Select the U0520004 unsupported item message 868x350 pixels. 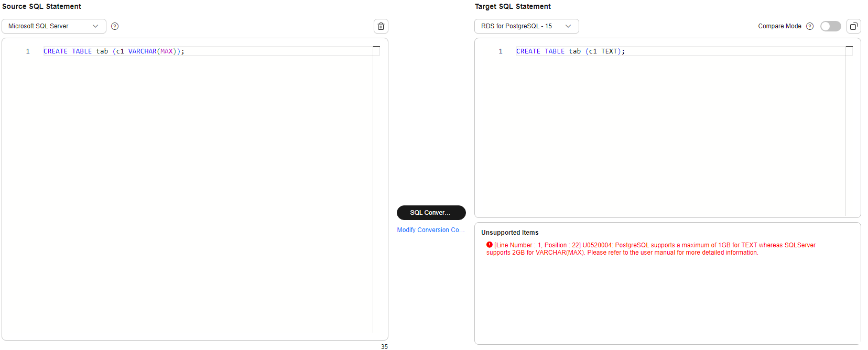(651, 249)
